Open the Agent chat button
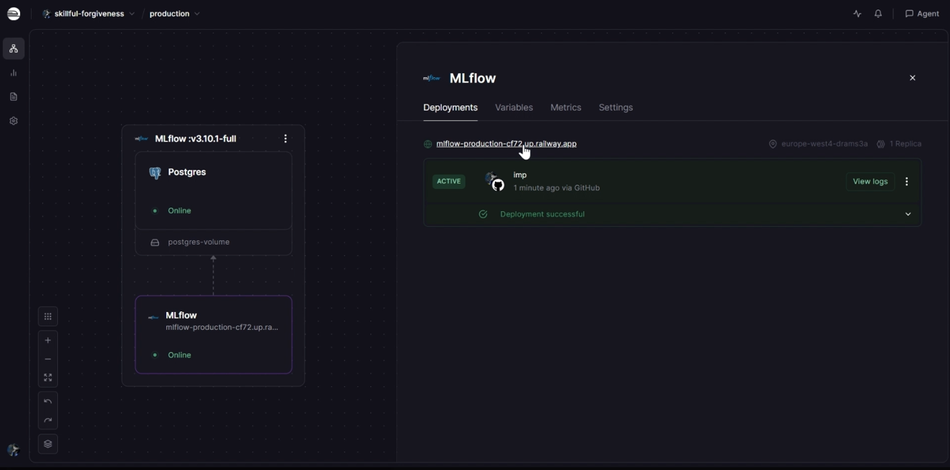This screenshot has width=950, height=470. coord(922,13)
